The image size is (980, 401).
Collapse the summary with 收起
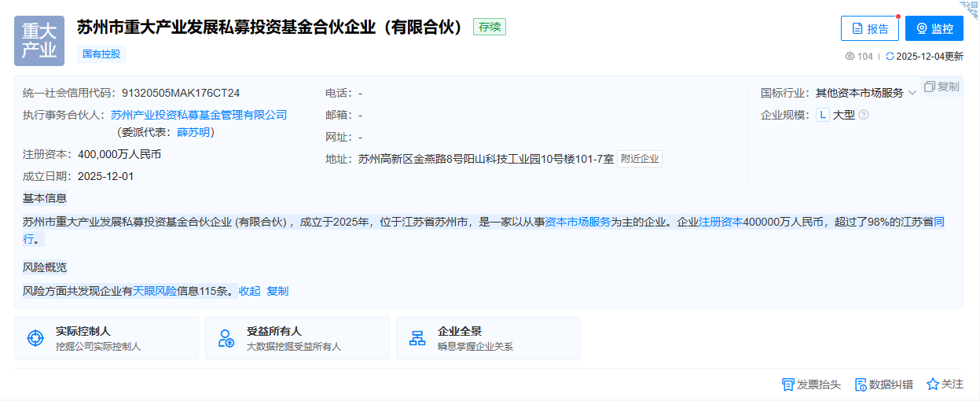click(x=249, y=291)
